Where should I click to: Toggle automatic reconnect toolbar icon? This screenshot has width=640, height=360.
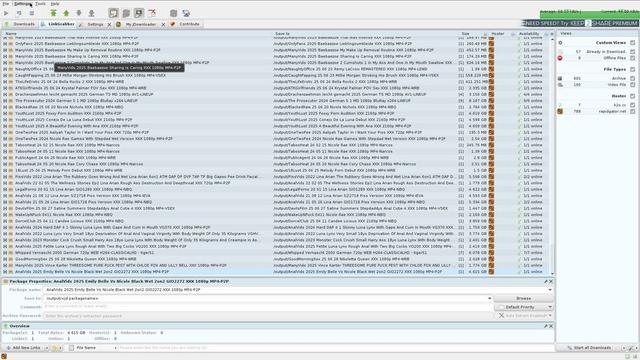[126, 13]
